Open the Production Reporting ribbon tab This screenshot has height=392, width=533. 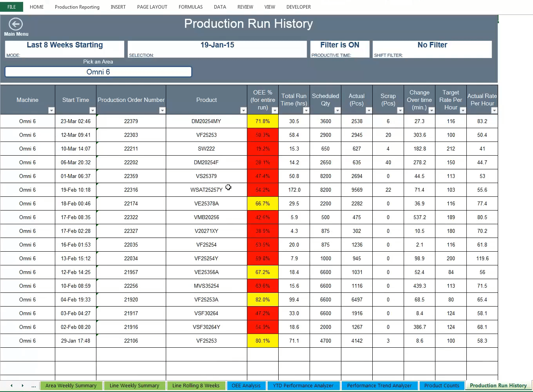pyautogui.click(x=77, y=7)
